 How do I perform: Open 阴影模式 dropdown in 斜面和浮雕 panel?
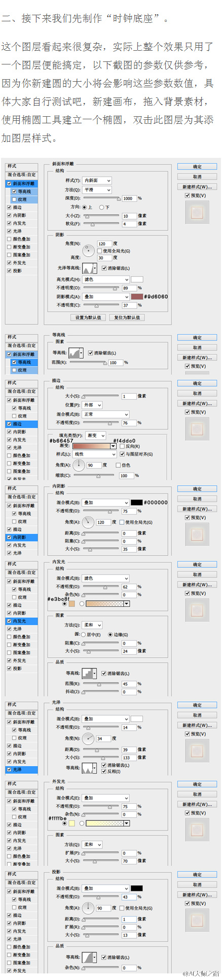pos(106,296)
